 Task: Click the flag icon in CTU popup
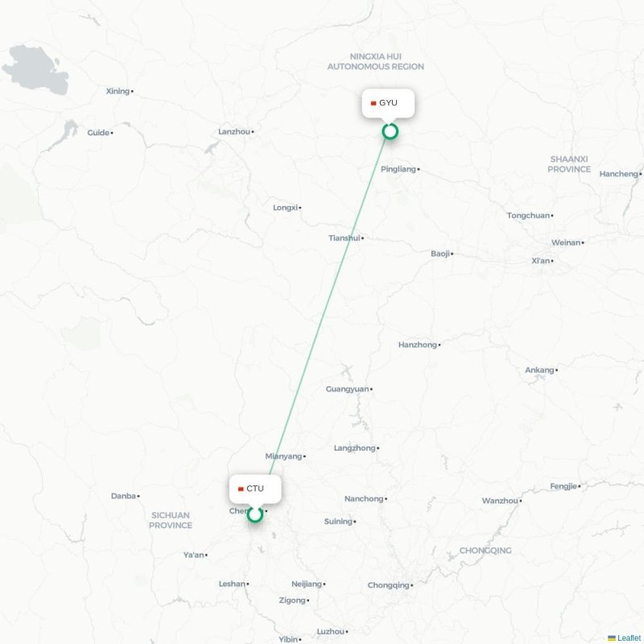point(241,489)
